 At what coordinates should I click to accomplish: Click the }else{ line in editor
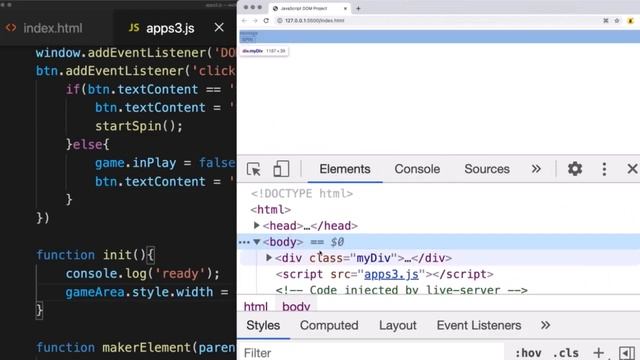pyautogui.click(x=87, y=144)
